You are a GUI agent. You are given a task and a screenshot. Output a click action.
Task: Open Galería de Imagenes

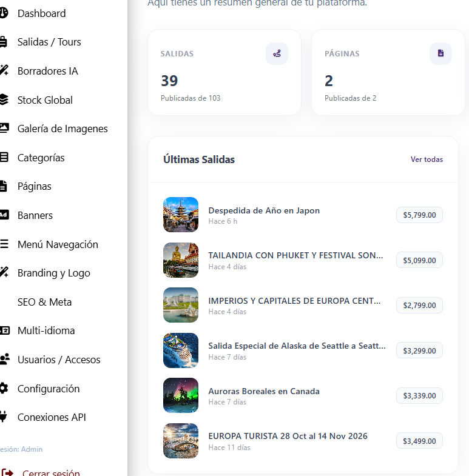tap(62, 129)
